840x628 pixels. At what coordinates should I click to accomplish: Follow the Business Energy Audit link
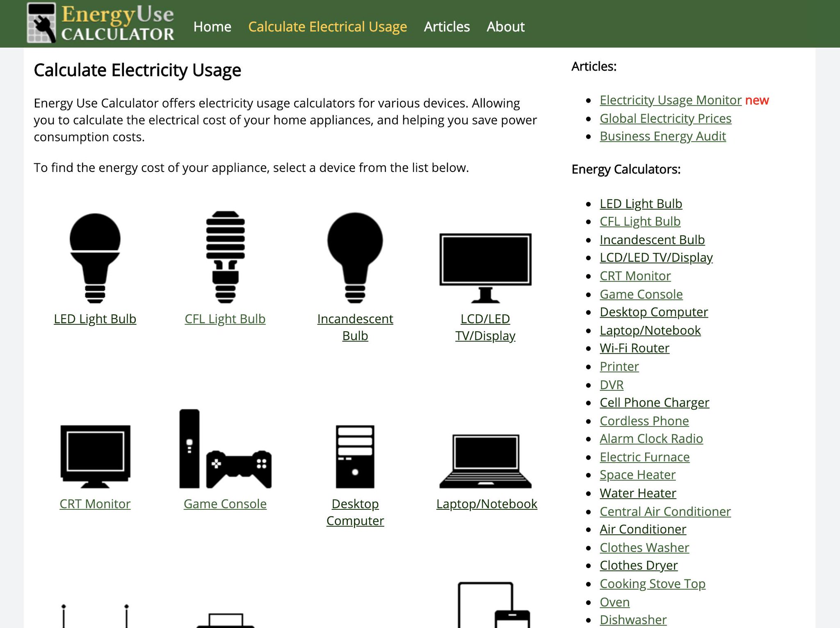point(662,136)
